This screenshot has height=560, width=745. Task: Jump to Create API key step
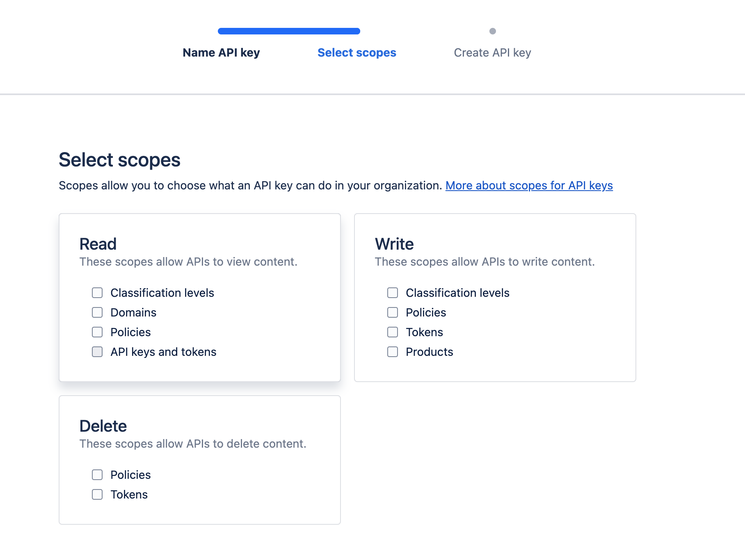492,53
